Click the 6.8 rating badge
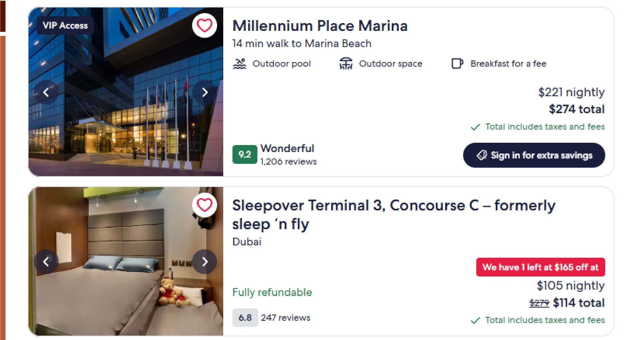The height and width of the screenshot is (340, 644). pyautogui.click(x=245, y=317)
